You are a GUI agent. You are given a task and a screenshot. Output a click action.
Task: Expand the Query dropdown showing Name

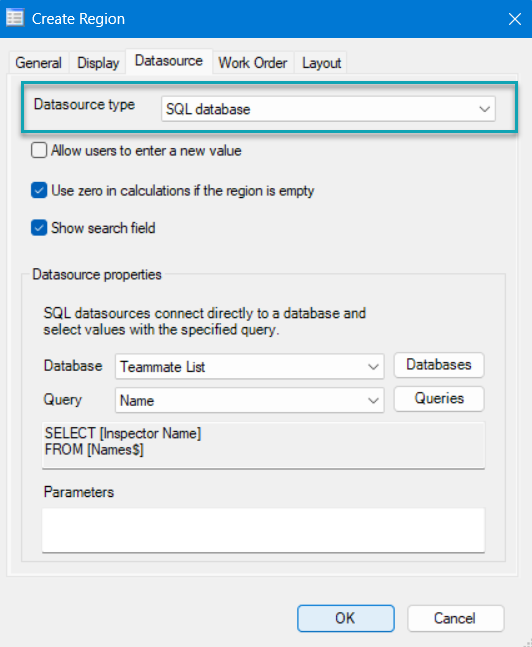coord(250,400)
